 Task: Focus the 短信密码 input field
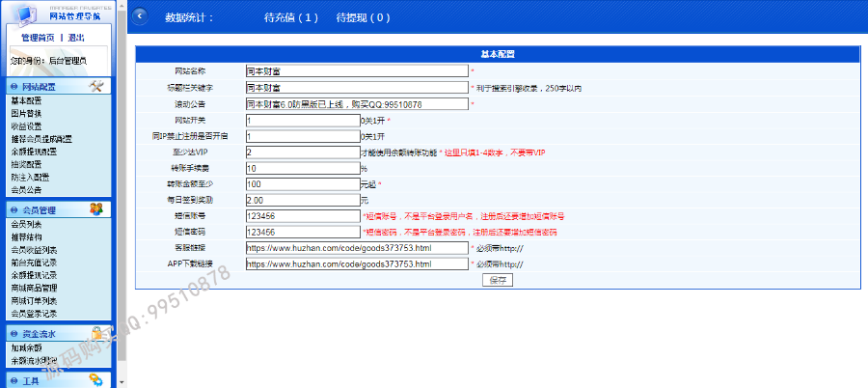coord(303,232)
